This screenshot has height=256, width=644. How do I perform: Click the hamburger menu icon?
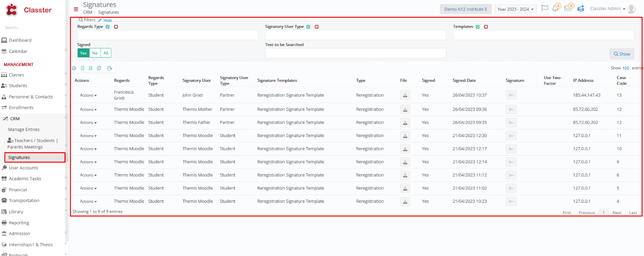coord(76,9)
